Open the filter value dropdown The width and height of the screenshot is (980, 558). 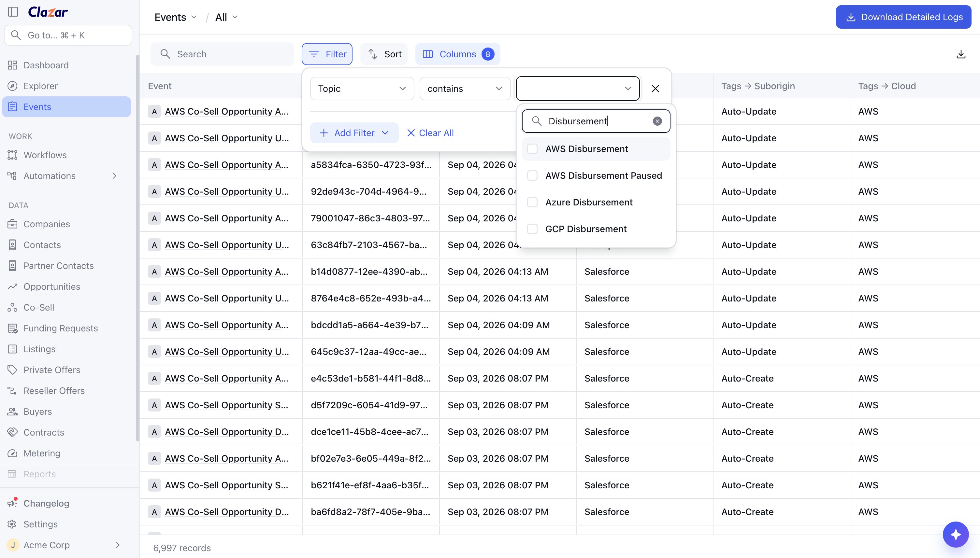point(577,89)
